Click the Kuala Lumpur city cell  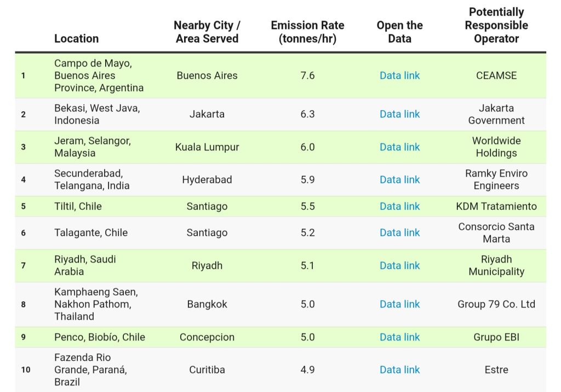pos(207,147)
